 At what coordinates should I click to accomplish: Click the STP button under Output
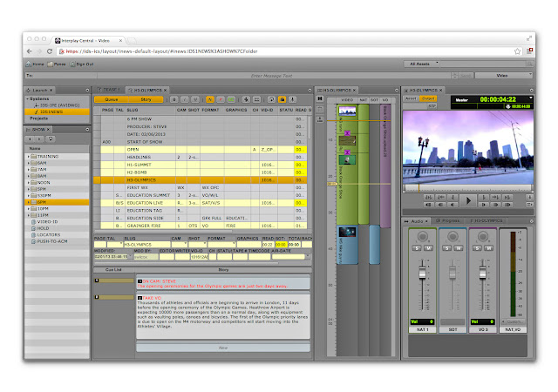click(432, 106)
